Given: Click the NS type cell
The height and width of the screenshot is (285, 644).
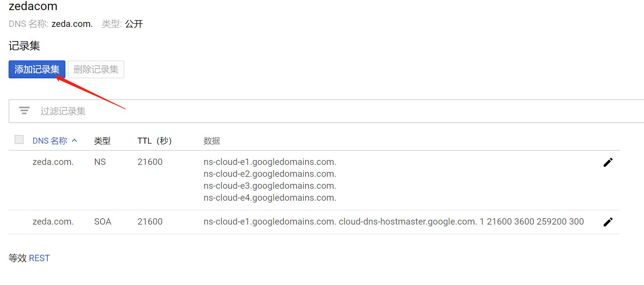Looking at the screenshot, I should click(100, 162).
